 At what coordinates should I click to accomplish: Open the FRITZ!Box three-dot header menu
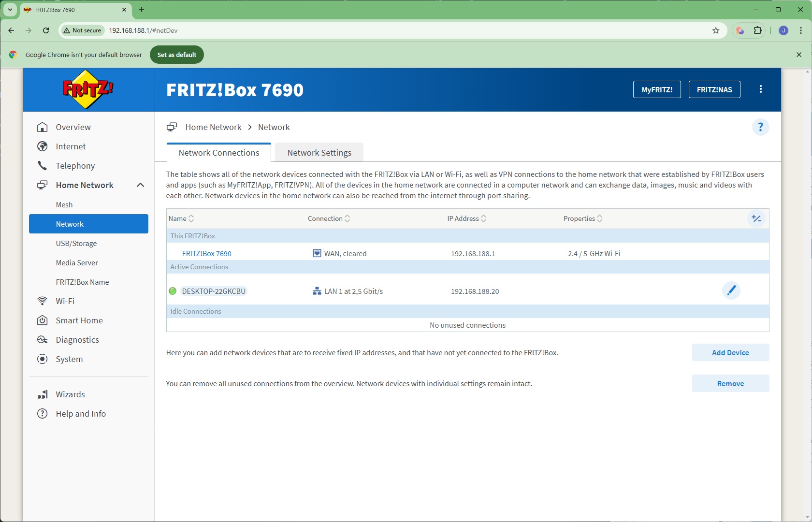pyautogui.click(x=761, y=89)
